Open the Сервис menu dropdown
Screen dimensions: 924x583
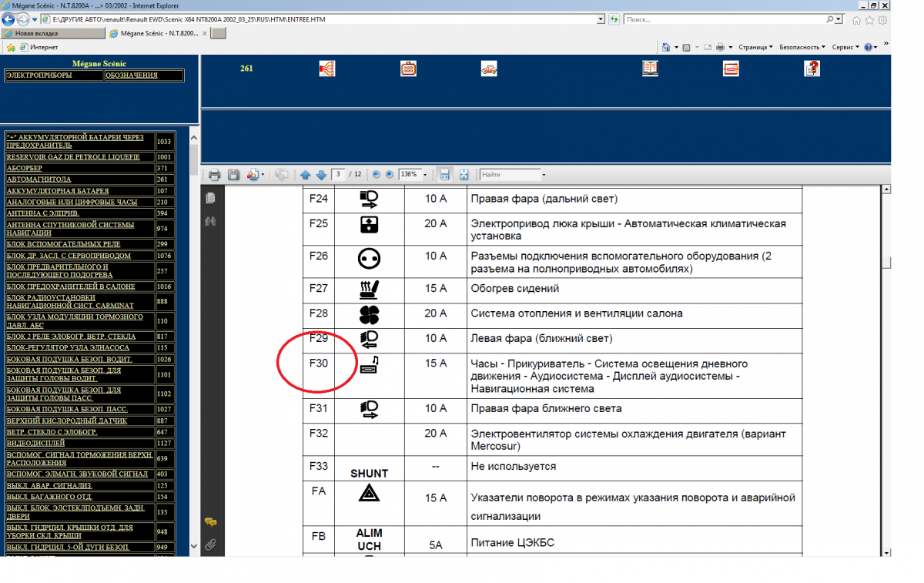(845, 47)
